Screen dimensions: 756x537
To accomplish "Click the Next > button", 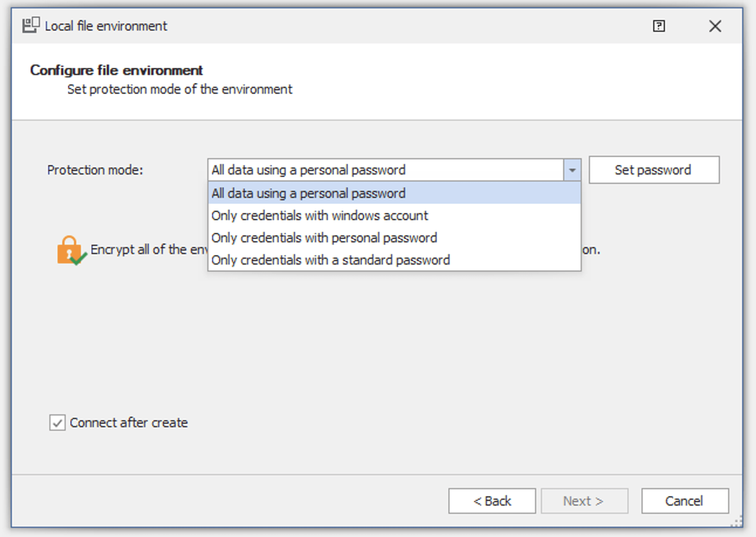I will tap(584, 501).
